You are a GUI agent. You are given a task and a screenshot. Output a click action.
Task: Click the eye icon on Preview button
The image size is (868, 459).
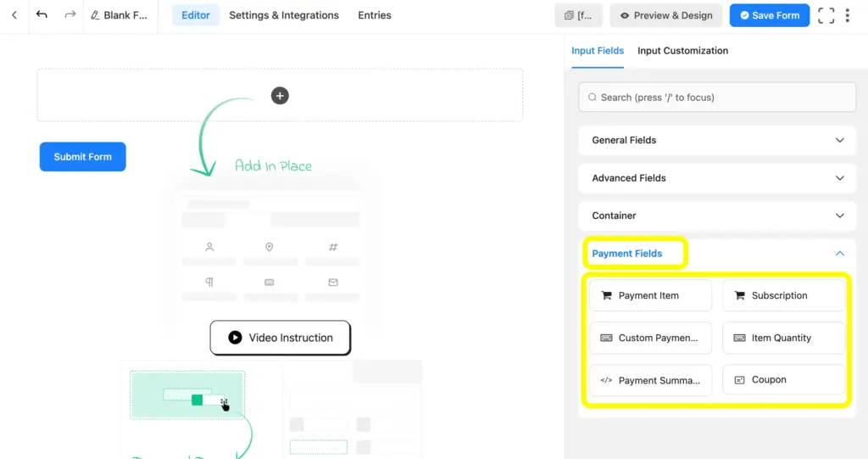pyautogui.click(x=625, y=15)
